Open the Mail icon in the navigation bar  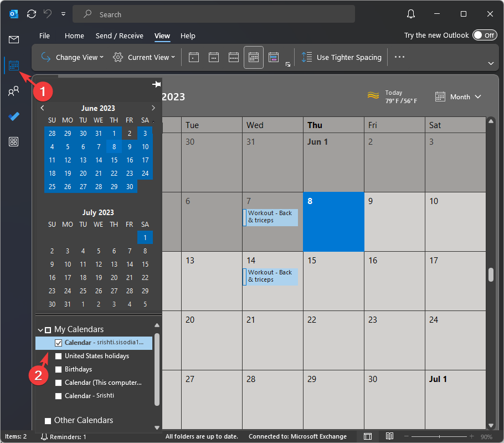[14, 39]
